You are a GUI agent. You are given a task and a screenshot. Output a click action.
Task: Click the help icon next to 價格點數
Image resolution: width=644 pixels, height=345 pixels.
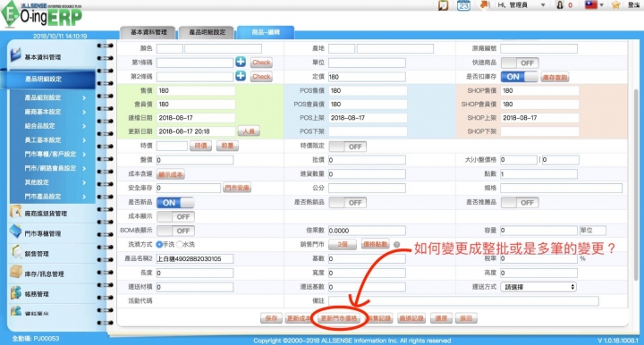pyautogui.click(x=397, y=245)
